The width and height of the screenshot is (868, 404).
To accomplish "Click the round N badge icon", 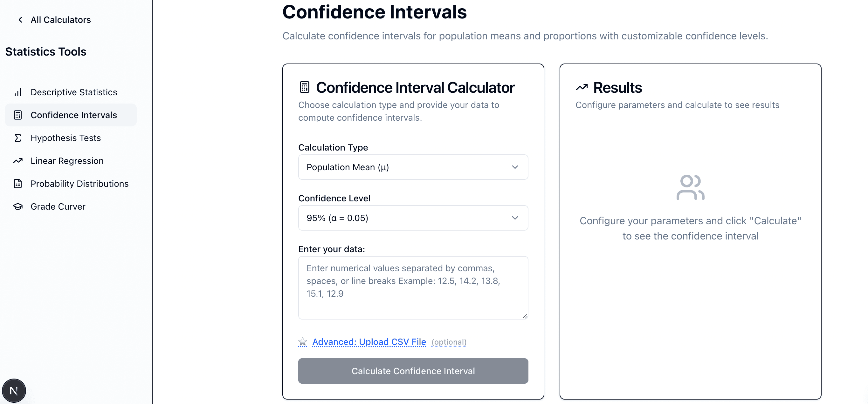I will [x=14, y=391].
